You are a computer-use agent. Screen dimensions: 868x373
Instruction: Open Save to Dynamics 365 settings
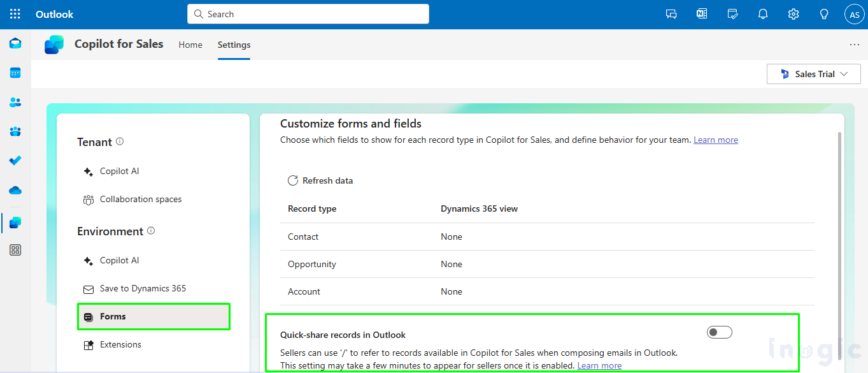pyautogui.click(x=143, y=288)
